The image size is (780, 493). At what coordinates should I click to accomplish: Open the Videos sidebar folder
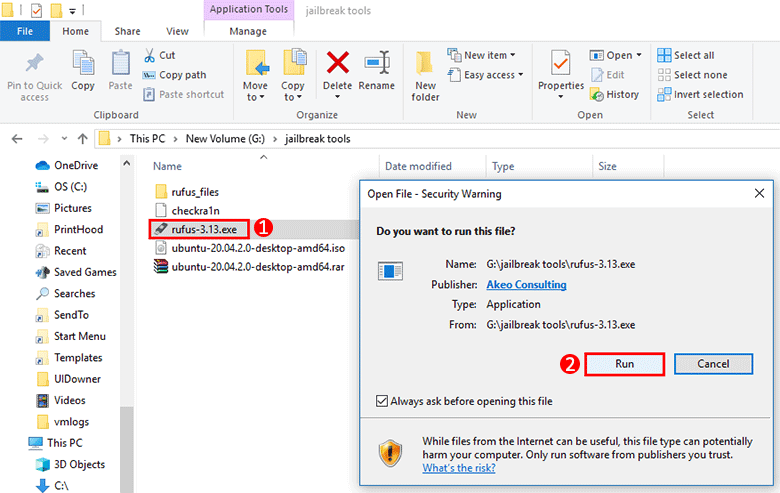(61, 400)
